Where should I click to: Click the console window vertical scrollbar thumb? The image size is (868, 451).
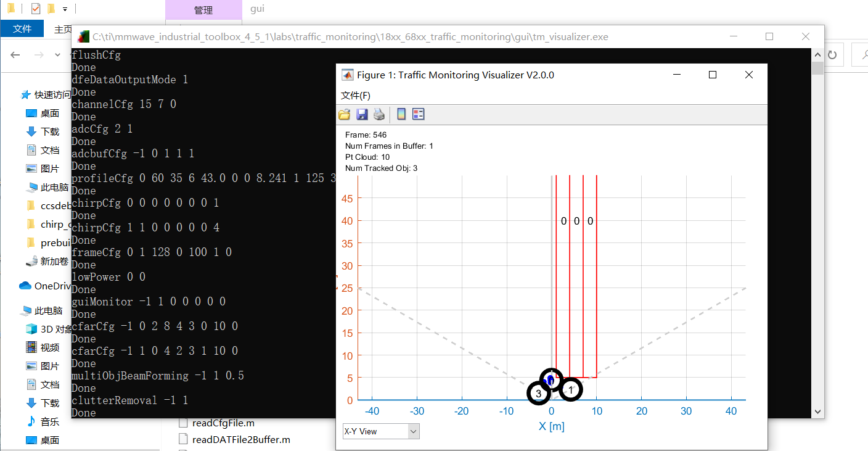point(818,67)
